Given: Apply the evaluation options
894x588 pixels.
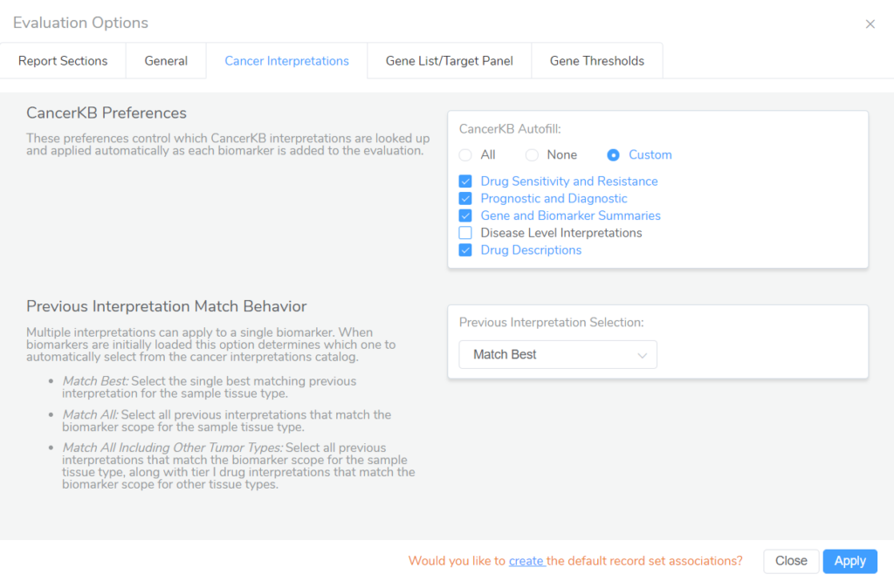Looking at the screenshot, I should pos(849,561).
